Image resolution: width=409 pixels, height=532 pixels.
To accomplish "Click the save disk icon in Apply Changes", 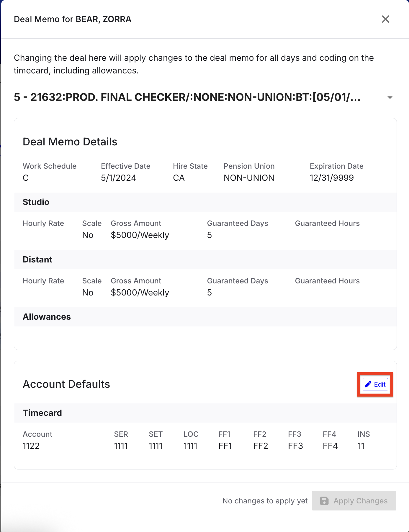I will click(324, 501).
